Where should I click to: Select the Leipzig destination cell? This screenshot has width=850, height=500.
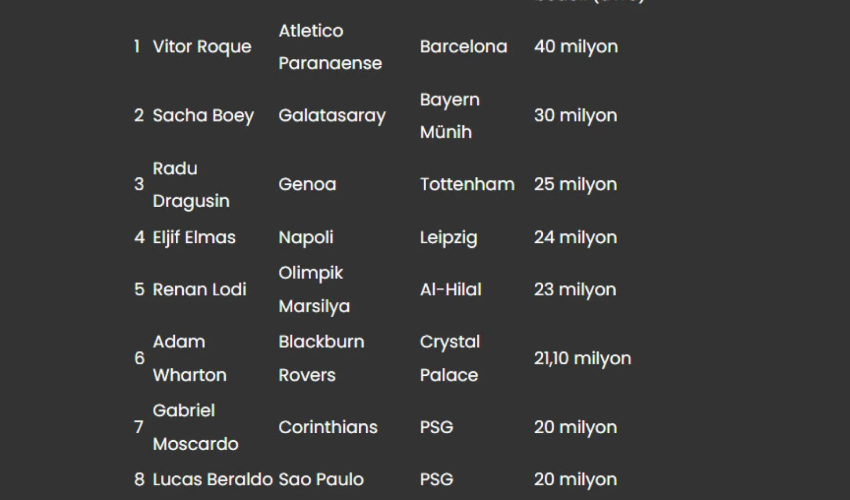(x=448, y=238)
